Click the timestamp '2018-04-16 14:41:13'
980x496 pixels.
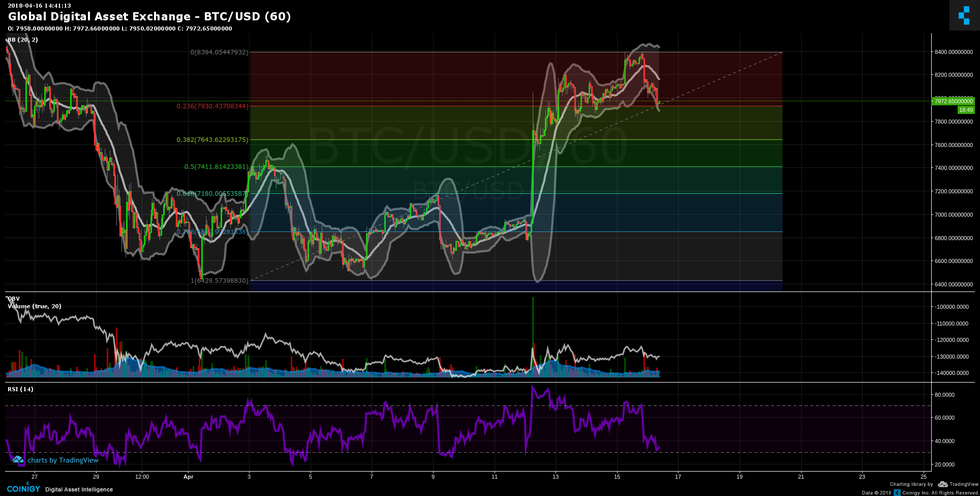[x=39, y=6]
